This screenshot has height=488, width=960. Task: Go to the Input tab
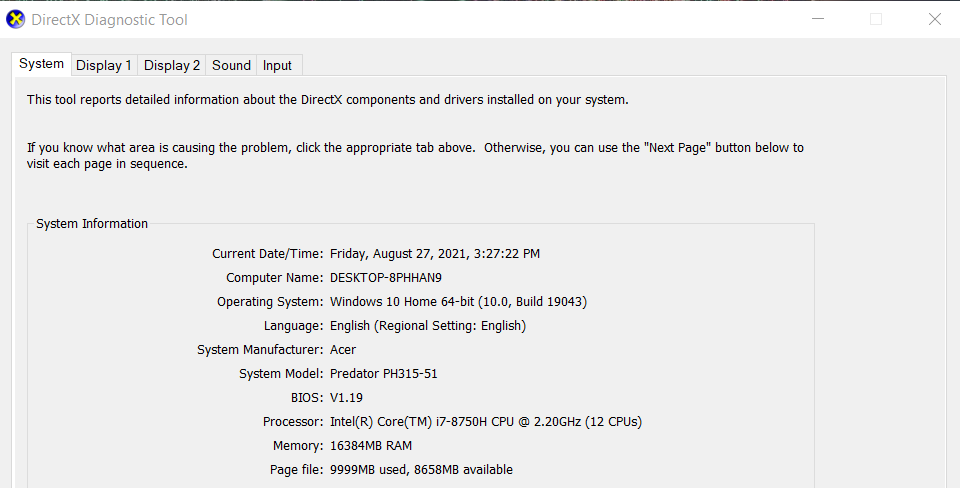[x=277, y=66]
